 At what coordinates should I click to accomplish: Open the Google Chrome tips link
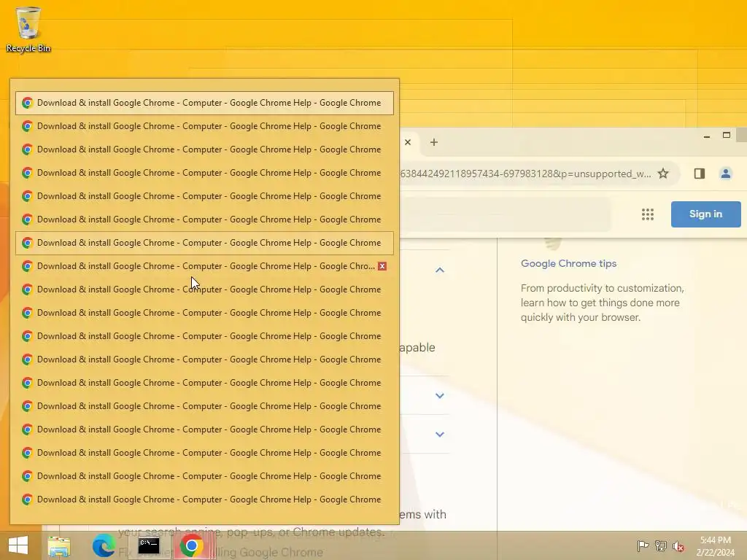click(568, 263)
